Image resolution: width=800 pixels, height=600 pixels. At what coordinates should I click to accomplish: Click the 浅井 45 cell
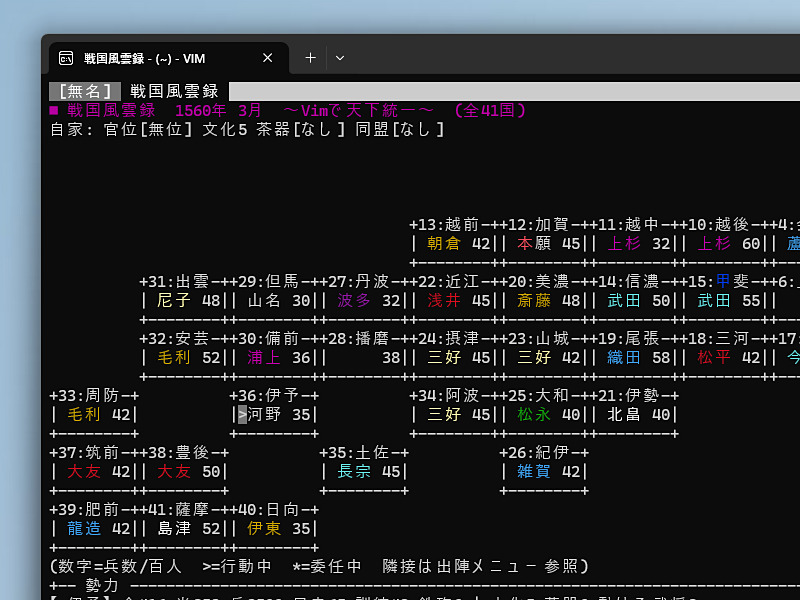[x=459, y=301]
